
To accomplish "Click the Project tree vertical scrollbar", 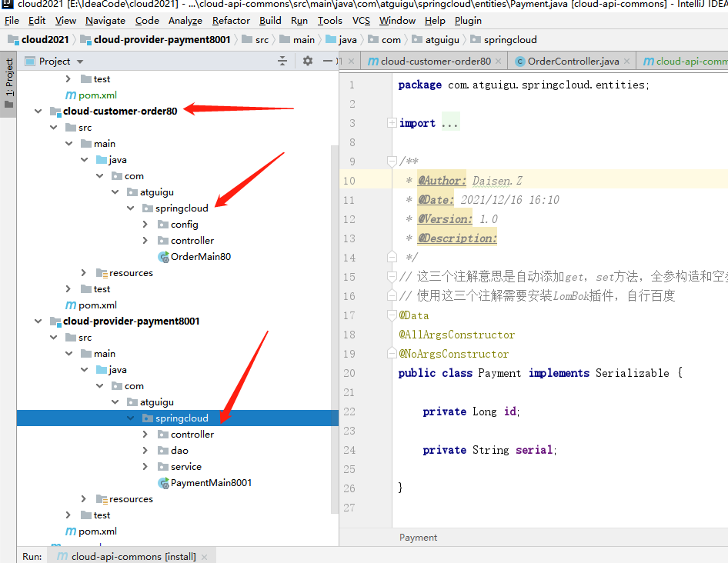I will (x=334, y=329).
